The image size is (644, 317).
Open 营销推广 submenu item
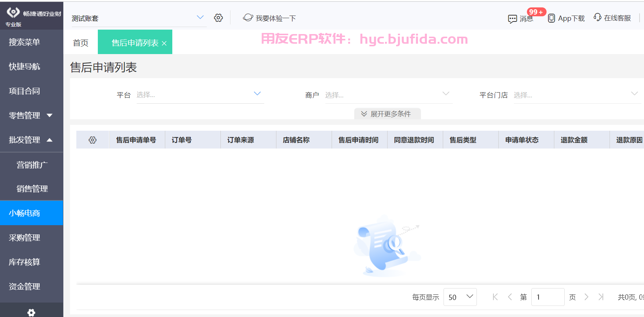pos(31,165)
